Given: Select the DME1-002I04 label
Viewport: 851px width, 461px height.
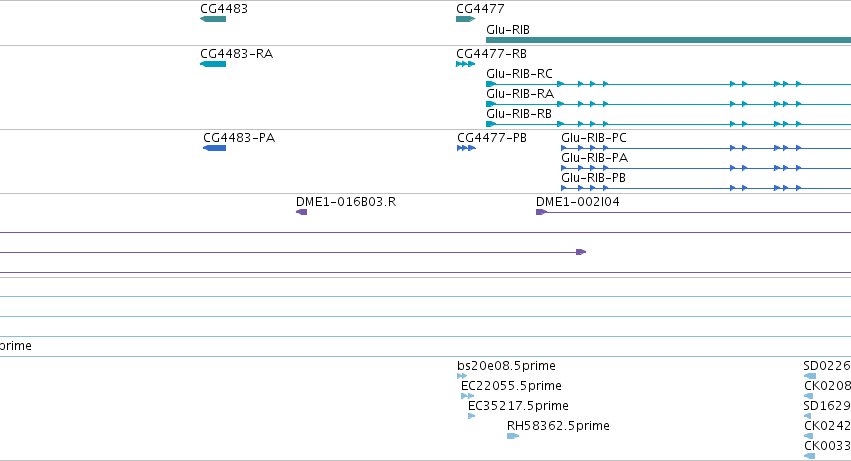Looking at the screenshot, I should [577, 202].
